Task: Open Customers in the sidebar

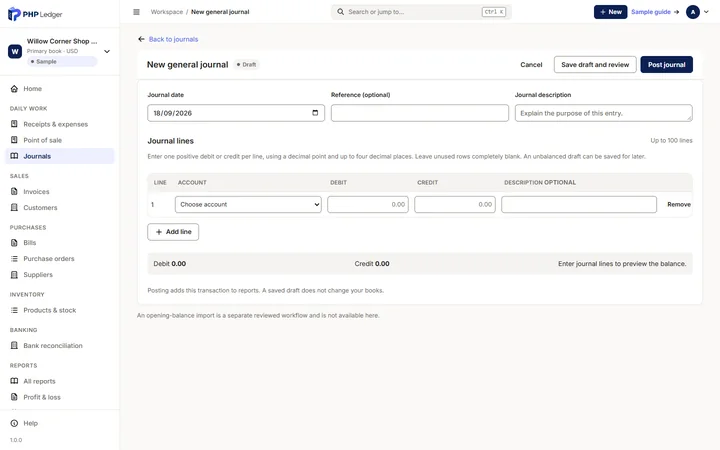Action: click(60, 208)
